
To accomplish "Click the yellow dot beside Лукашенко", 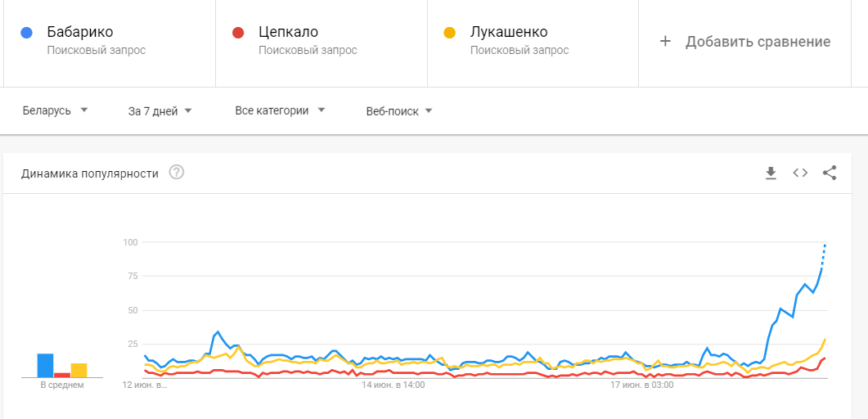I will coord(449,33).
